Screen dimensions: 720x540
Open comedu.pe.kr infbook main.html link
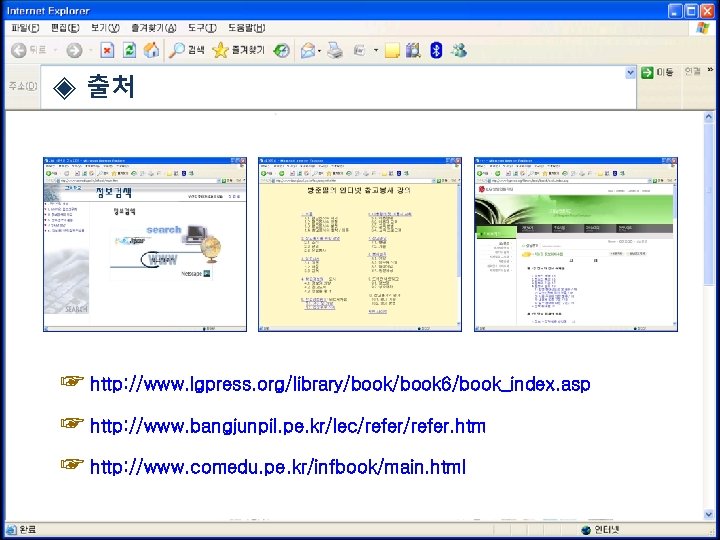coord(278,467)
